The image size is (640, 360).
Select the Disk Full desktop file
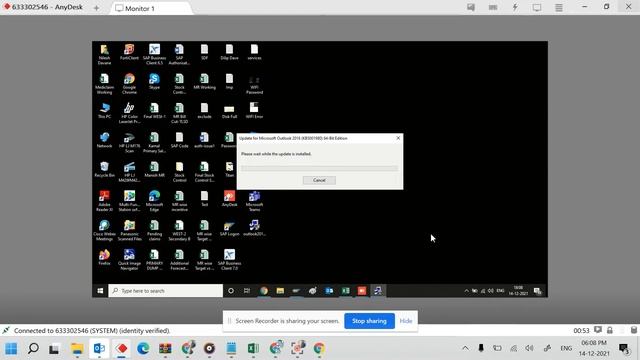[229, 110]
